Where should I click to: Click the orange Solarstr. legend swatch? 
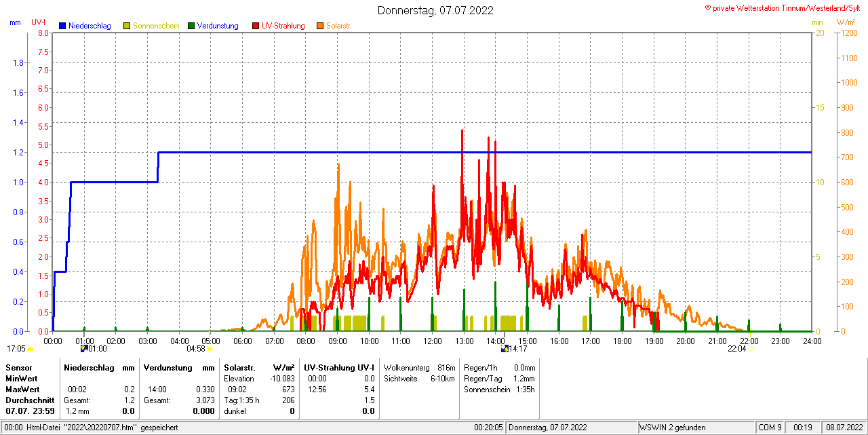coord(320,26)
